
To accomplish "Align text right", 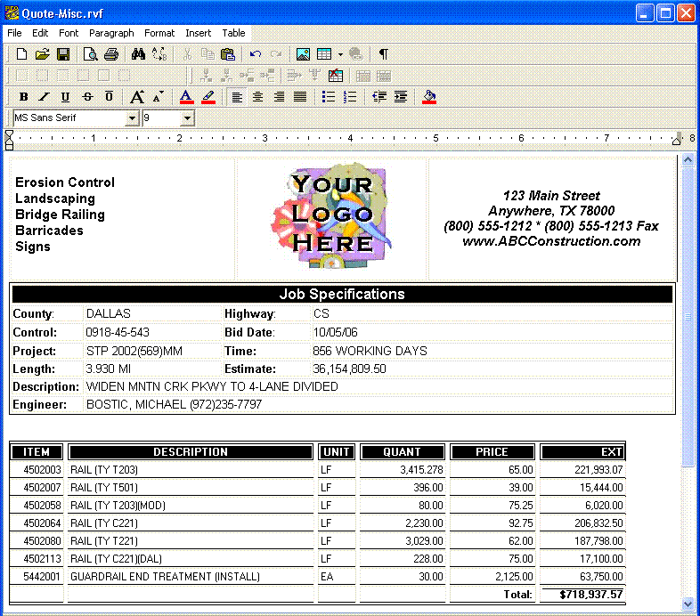I will (279, 97).
